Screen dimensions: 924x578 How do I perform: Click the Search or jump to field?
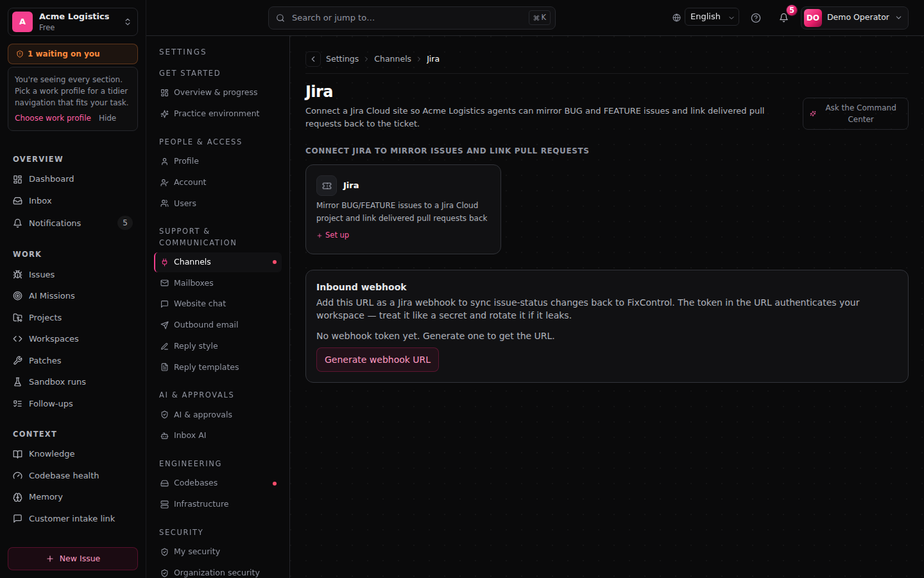coord(412,18)
